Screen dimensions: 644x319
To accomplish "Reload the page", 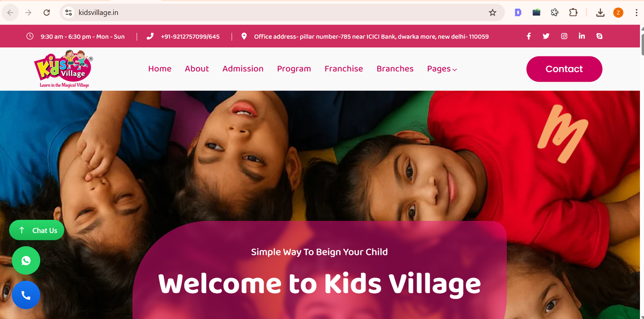I will (x=47, y=12).
